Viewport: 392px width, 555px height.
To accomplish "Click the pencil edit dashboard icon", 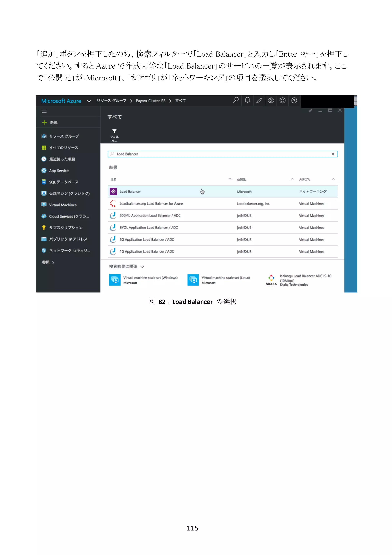I will point(259,101).
